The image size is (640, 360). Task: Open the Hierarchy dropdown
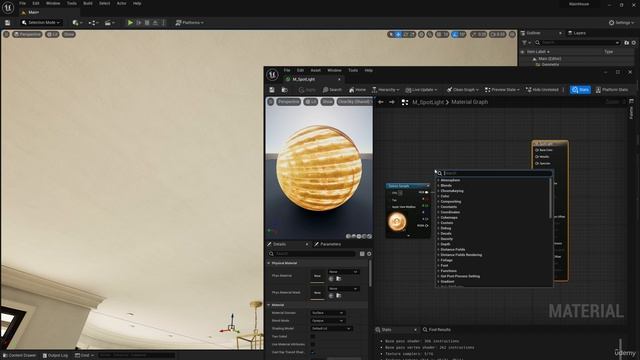tap(385, 90)
